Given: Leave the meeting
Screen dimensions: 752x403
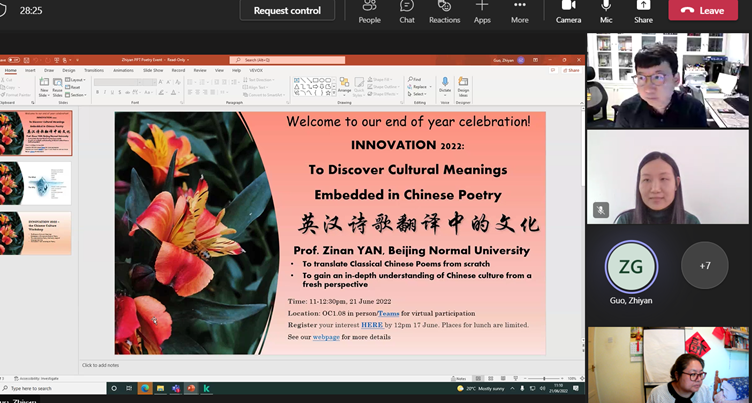Looking at the screenshot, I should click(702, 11).
